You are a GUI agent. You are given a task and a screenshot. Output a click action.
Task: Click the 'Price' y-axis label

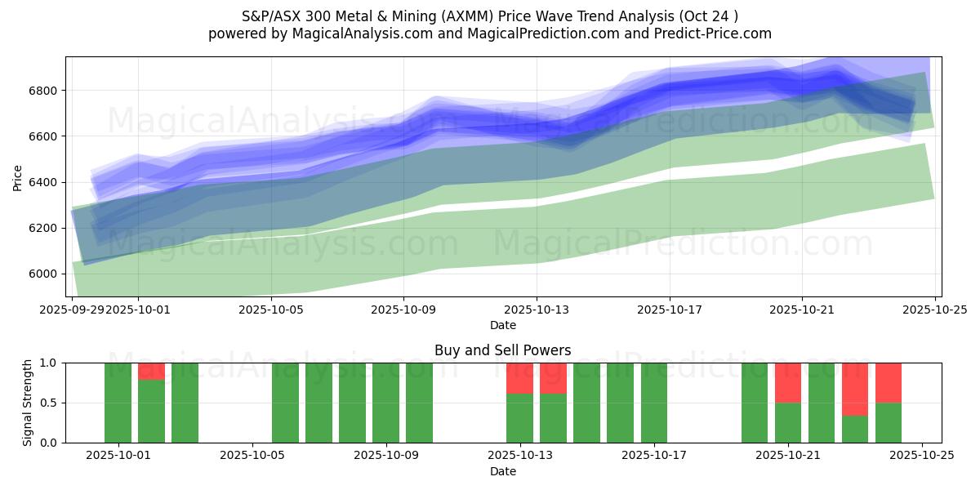(18, 176)
